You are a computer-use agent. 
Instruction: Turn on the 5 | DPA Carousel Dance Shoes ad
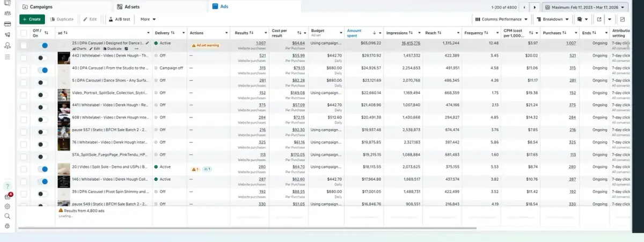pos(42,82)
